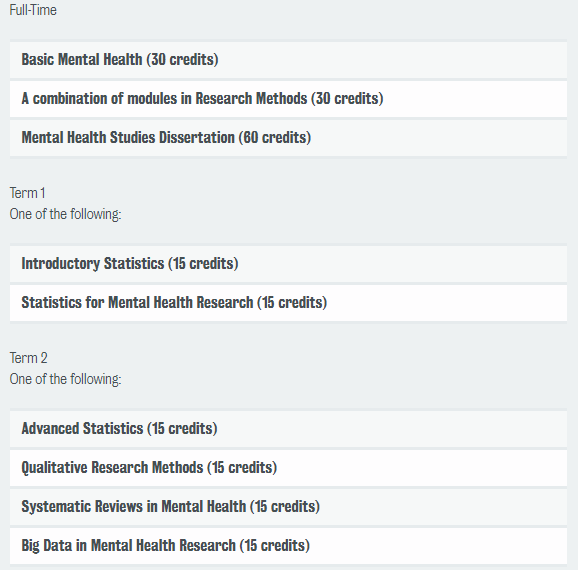Expand Mental Health Studies Dissertation row
This screenshot has width=578, height=570.
[x=288, y=138]
